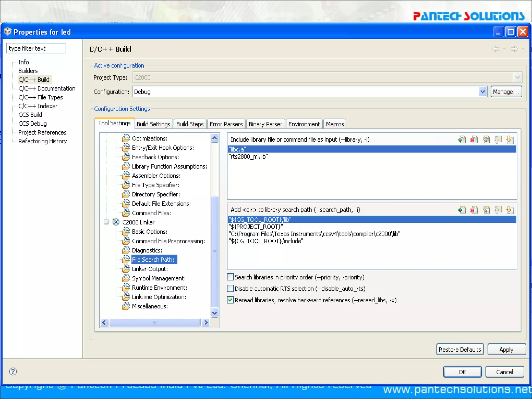Click the type filter text field
Viewport: 532px width, 399px height.
36,48
